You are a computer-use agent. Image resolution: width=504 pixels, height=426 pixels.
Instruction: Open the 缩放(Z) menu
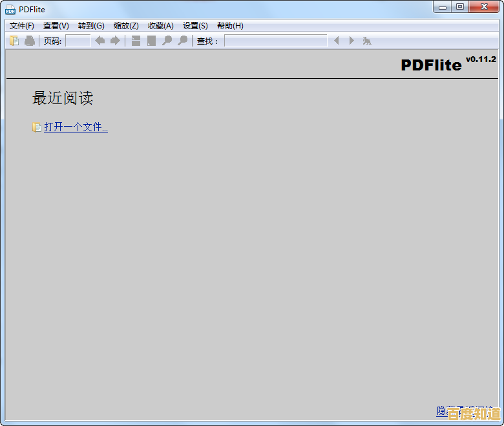126,26
